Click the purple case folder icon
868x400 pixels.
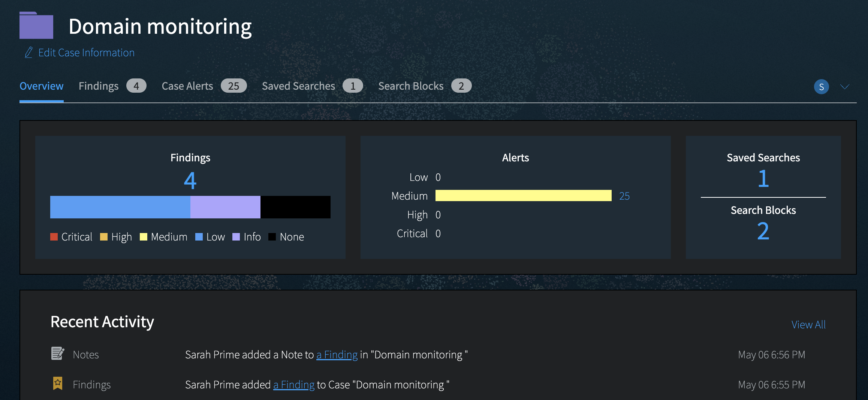(x=36, y=26)
